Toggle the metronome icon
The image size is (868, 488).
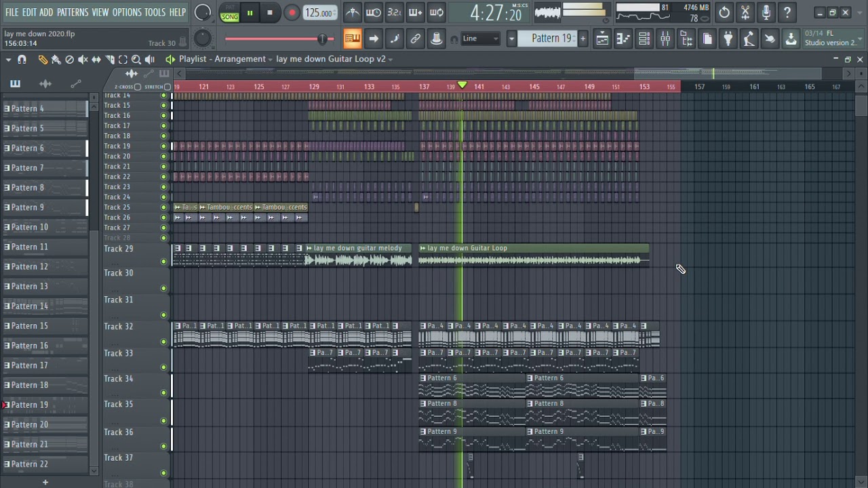pyautogui.click(x=352, y=12)
